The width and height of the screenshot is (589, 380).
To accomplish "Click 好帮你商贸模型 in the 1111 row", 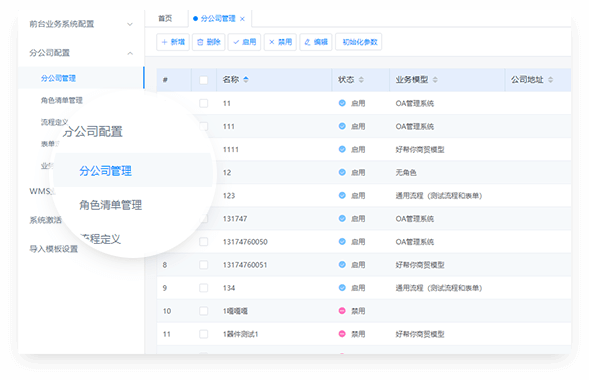I will [420, 149].
